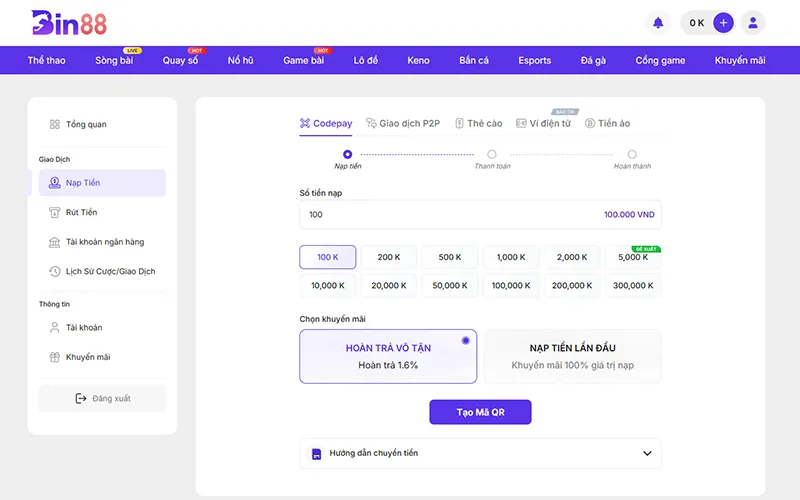Choose the NẠP TIỀN LẦN ĐẦU promotion
Viewport: 800px width, 500px height.
pos(572,356)
